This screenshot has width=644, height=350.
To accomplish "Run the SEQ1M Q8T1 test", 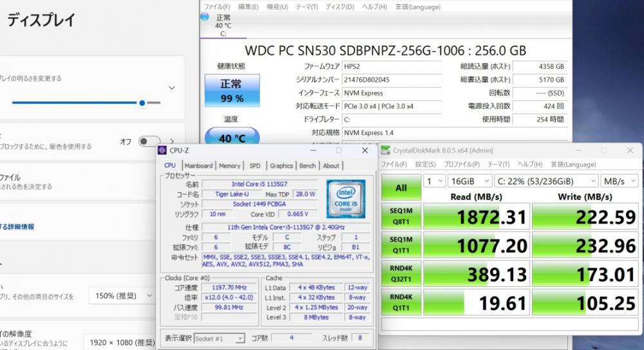I will [401, 216].
